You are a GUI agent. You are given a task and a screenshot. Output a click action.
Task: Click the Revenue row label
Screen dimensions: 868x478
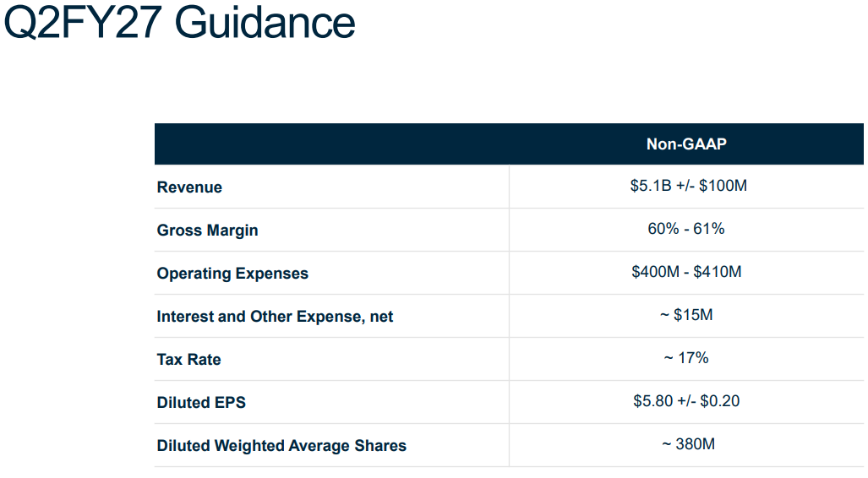coord(189,187)
